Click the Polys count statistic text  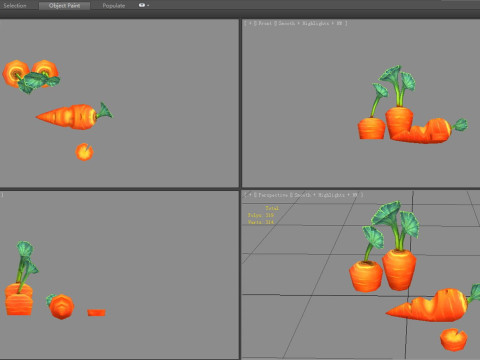coord(261,215)
